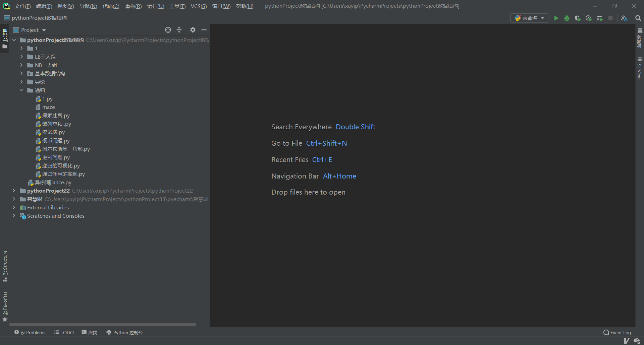Click the chat icon in status bar

637,341
